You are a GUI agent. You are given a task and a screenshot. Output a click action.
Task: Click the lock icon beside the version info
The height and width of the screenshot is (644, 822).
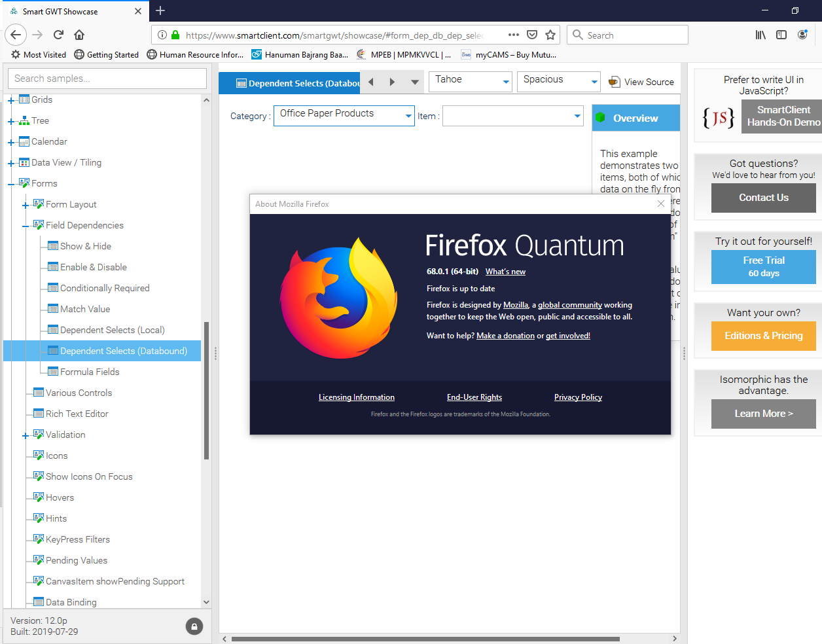tap(194, 626)
